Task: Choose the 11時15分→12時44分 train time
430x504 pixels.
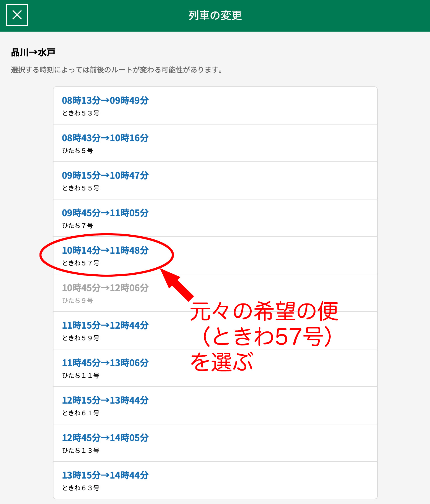Action: click(x=105, y=325)
